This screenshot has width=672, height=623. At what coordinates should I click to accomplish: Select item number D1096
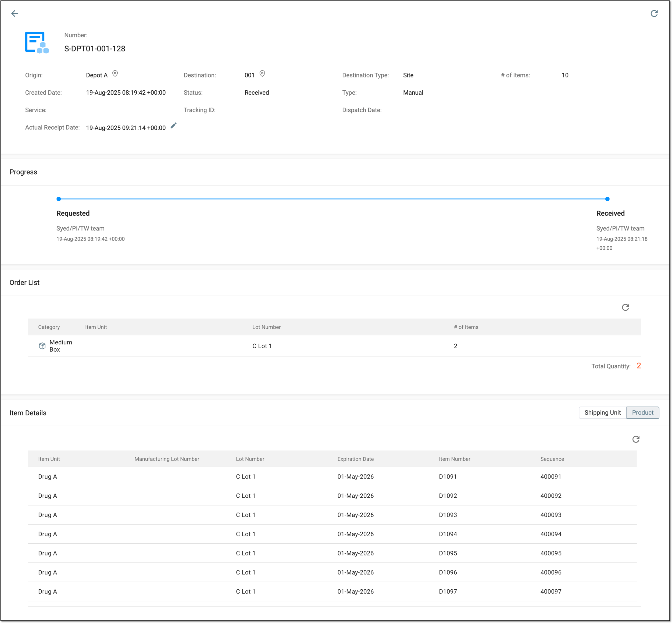click(x=448, y=572)
